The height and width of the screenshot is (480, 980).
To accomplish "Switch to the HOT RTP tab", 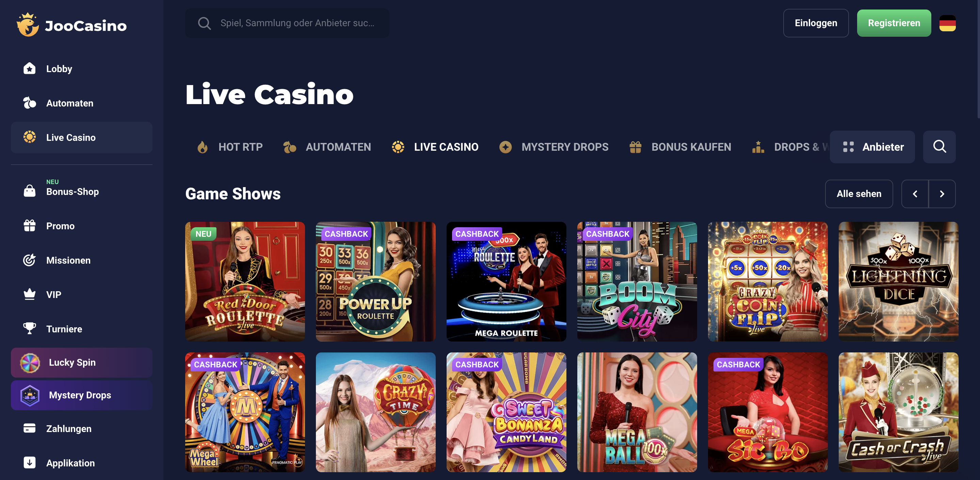I will point(230,147).
